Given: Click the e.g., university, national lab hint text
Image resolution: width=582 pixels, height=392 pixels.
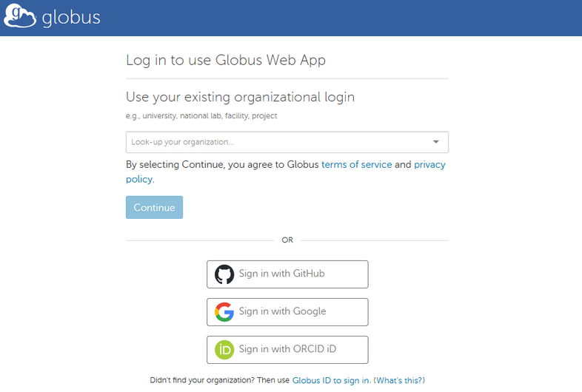Looking at the screenshot, I should pyautogui.click(x=201, y=116).
